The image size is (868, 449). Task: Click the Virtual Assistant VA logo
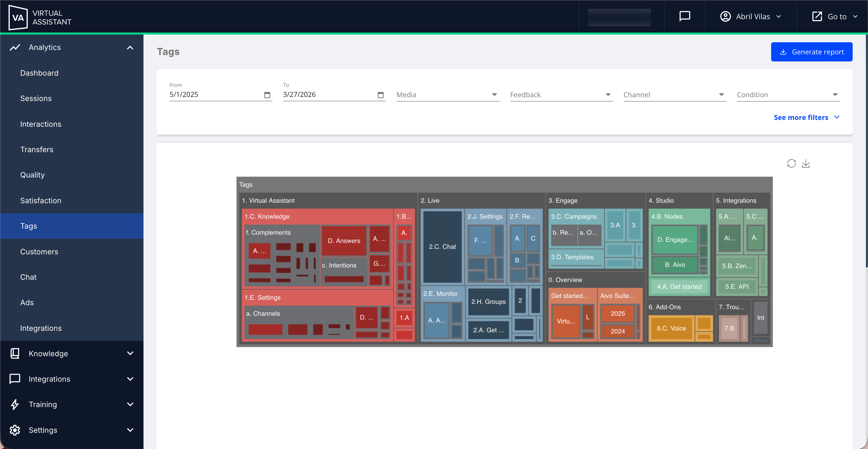(x=18, y=17)
